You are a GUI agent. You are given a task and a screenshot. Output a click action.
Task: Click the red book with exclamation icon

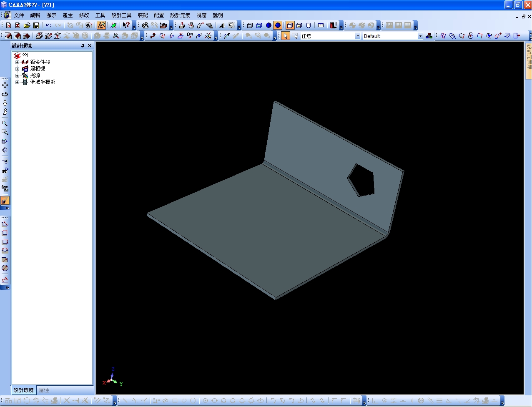click(333, 25)
